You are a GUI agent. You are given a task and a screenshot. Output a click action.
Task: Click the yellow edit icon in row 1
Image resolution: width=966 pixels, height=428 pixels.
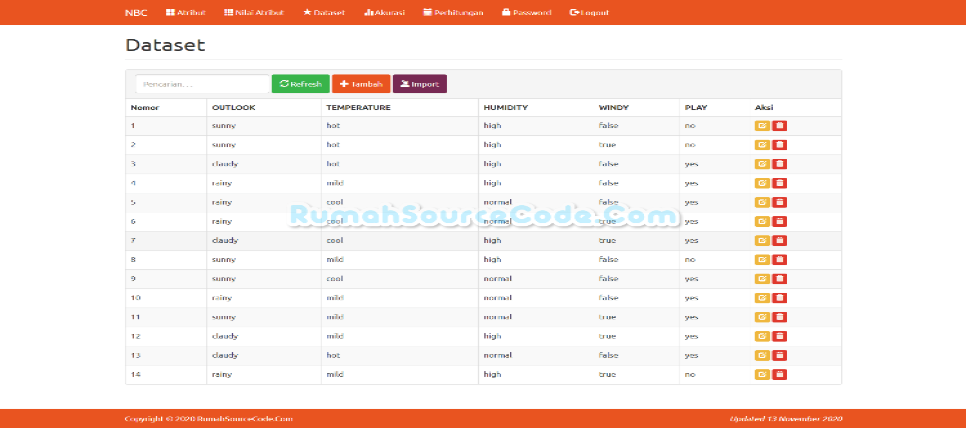[x=762, y=126]
